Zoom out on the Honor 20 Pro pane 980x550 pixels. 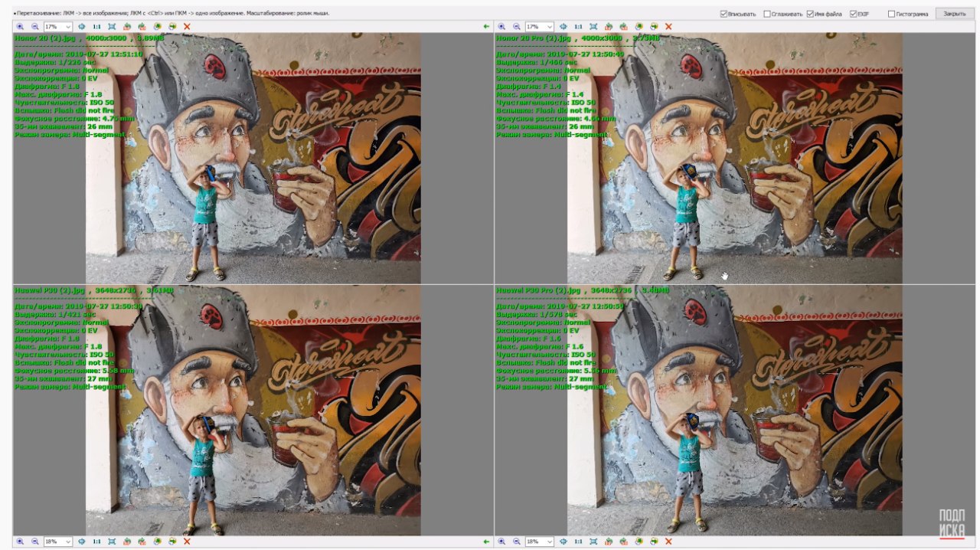pyautogui.click(x=516, y=26)
